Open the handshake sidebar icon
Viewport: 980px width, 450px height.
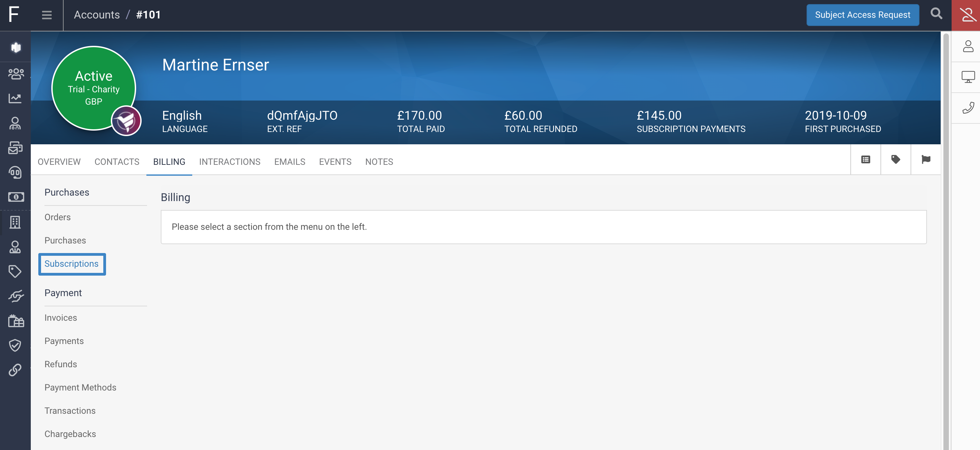16,296
